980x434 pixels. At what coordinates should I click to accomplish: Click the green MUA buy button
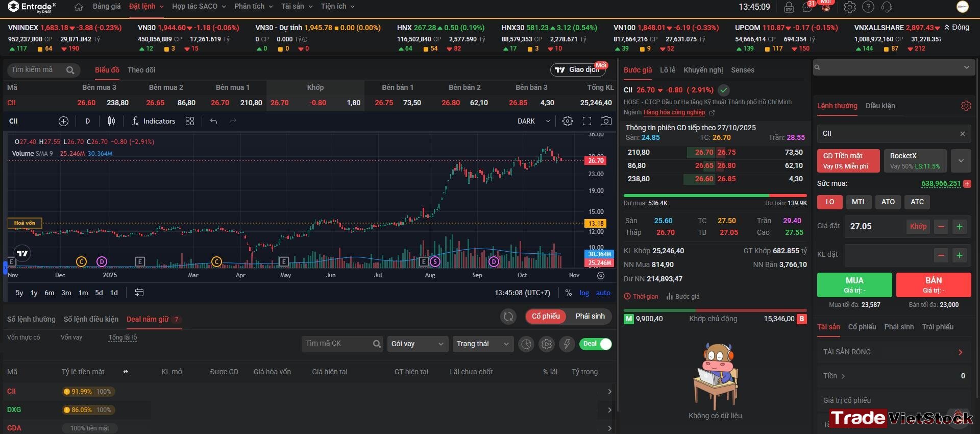pyautogui.click(x=854, y=284)
